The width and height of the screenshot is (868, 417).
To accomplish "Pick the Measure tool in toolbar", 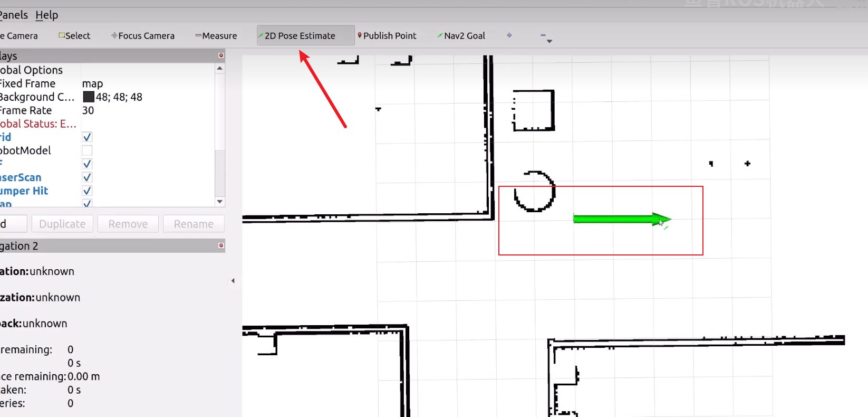I will pos(217,36).
